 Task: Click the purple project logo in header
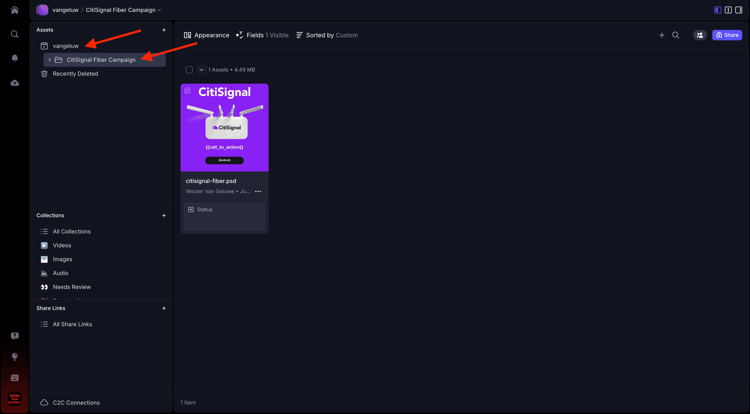click(x=42, y=10)
